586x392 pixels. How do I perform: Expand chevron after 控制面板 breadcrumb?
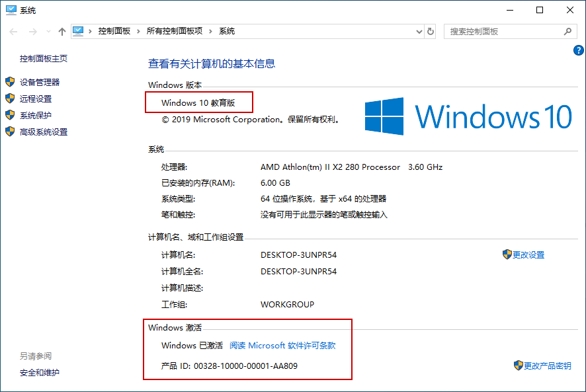coord(138,31)
